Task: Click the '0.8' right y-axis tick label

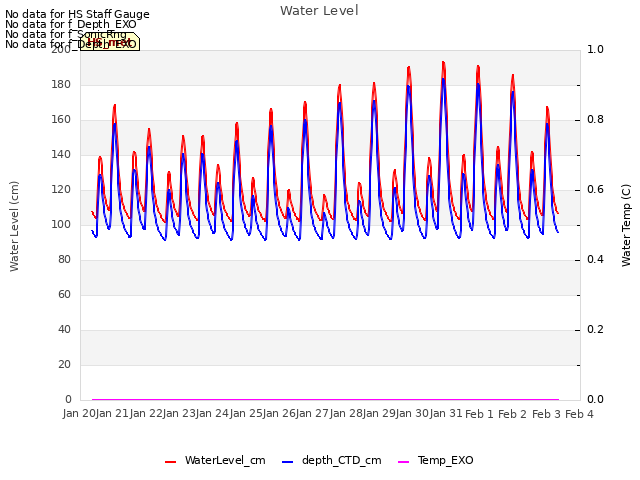Action: point(596,120)
